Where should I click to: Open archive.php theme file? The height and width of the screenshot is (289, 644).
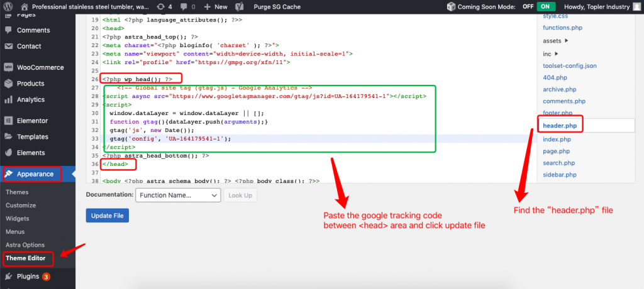click(x=559, y=89)
